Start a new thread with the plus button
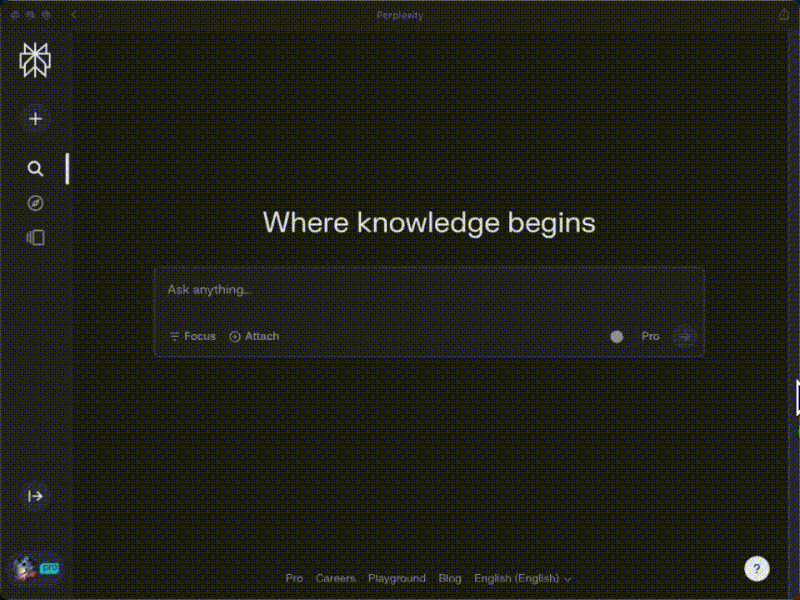 (x=35, y=118)
